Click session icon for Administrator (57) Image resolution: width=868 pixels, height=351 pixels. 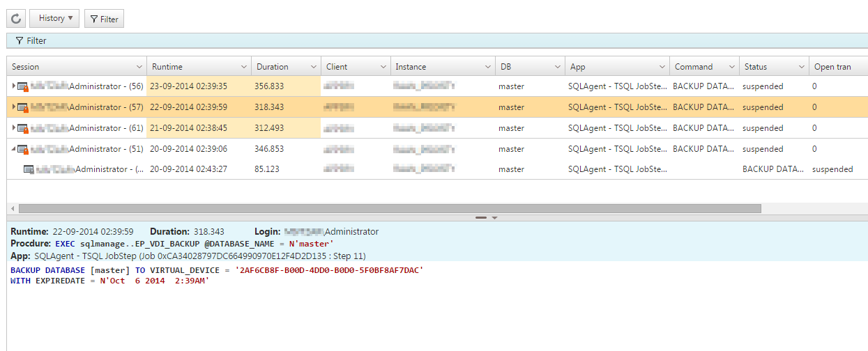pyautogui.click(x=23, y=108)
